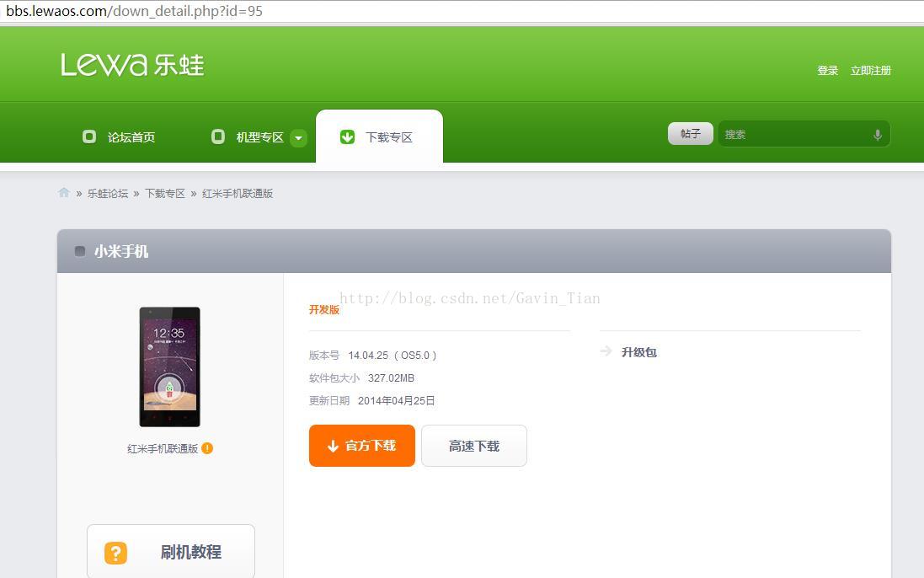
Task: Click the green download arrow icon
Action: [x=348, y=137]
